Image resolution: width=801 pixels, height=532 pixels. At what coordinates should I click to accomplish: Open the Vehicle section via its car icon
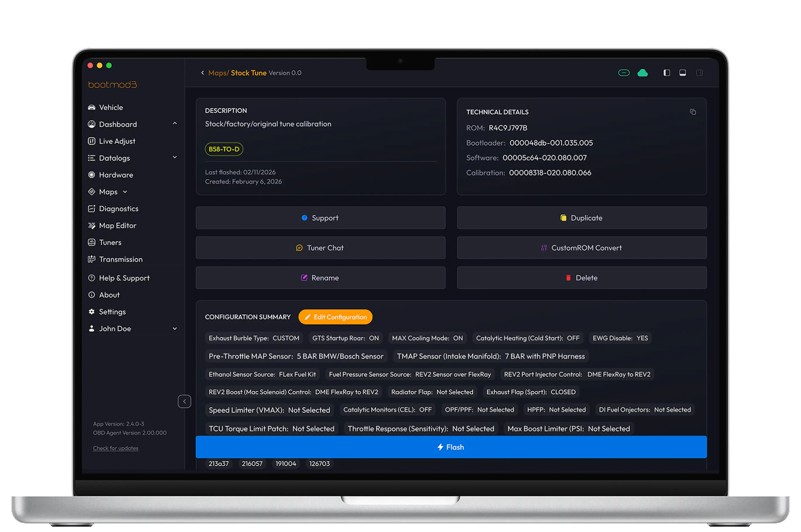[92, 108]
